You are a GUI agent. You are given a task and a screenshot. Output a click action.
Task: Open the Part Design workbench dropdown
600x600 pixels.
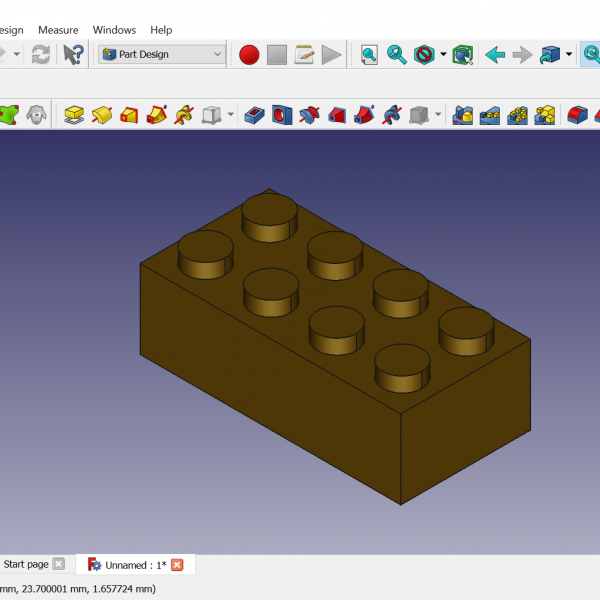pos(162,55)
